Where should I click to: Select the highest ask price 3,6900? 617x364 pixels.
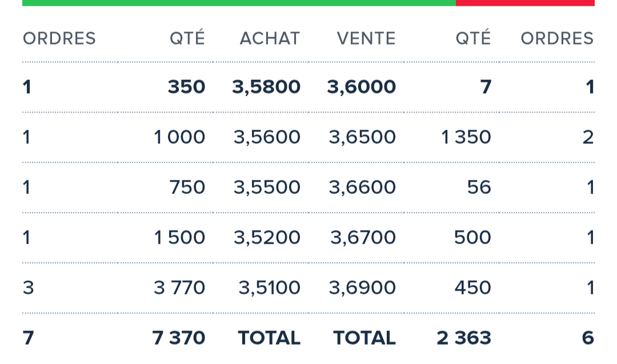tap(361, 288)
